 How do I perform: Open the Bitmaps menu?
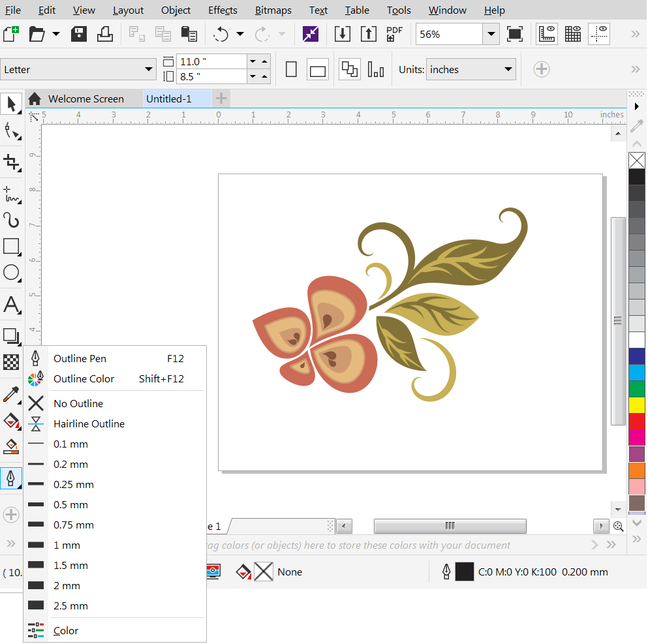(x=273, y=10)
